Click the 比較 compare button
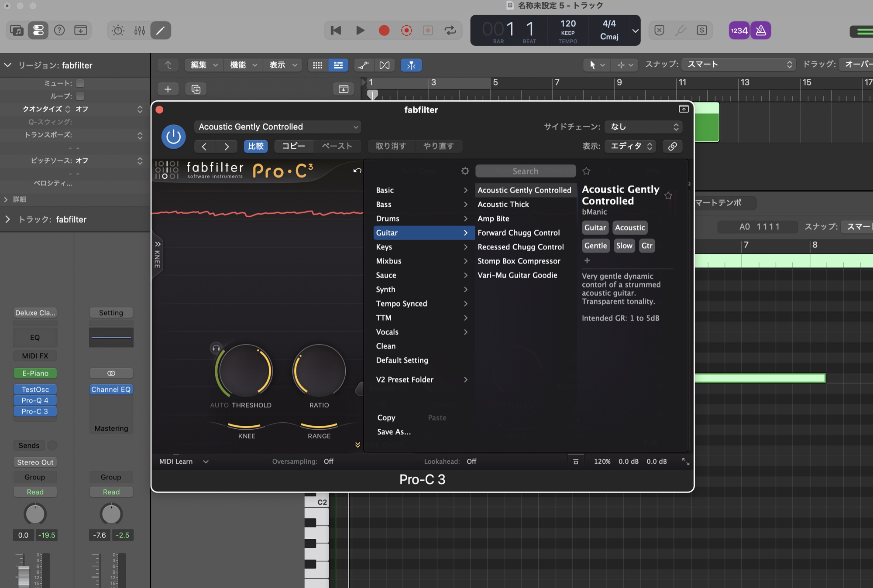873x588 pixels. [x=256, y=146]
